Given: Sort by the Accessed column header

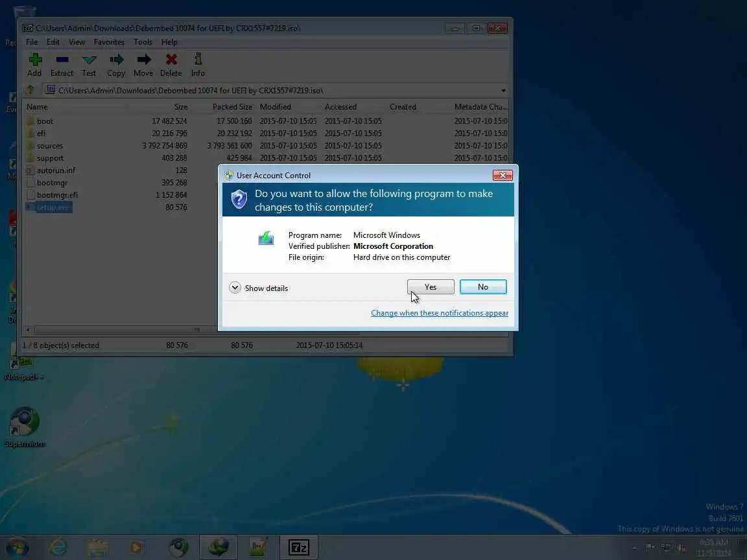Looking at the screenshot, I should (x=353, y=107).
